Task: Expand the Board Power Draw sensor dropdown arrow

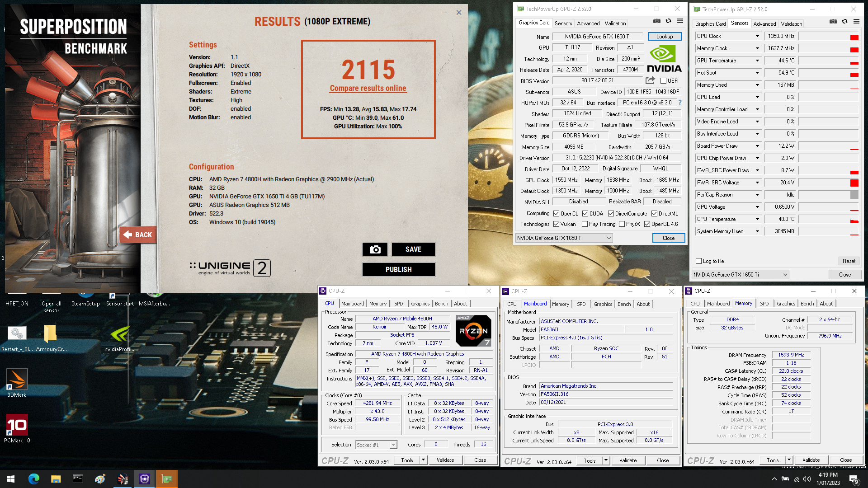Action: 757,146
